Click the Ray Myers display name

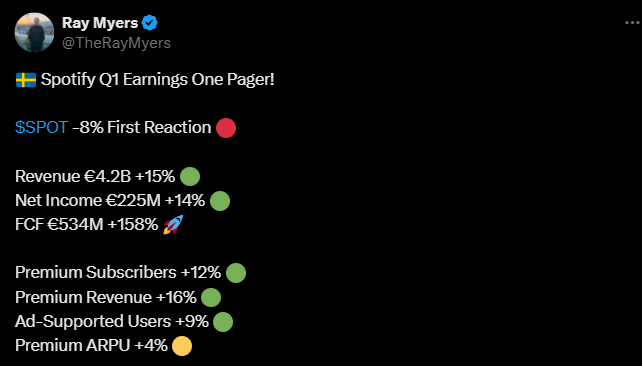pos(100,23)
